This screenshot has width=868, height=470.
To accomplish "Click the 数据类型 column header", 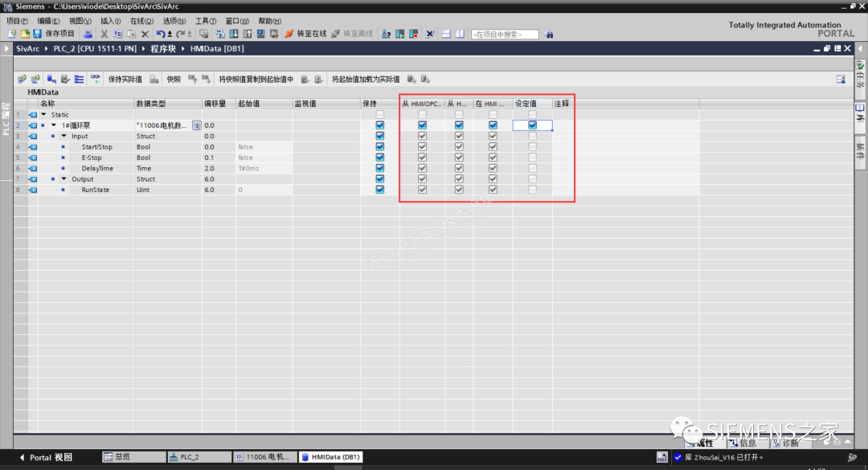I will [x=168, y=104].
